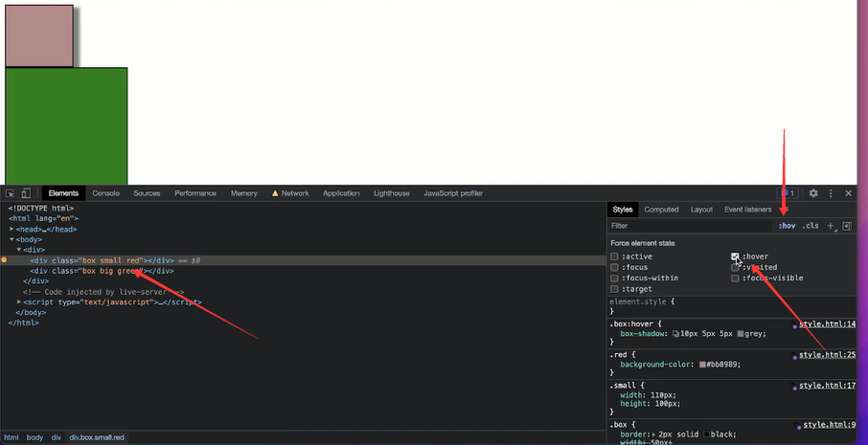Select the Styles sidebar tab
This screenshot has width=868, height=445.
[623, 210]
